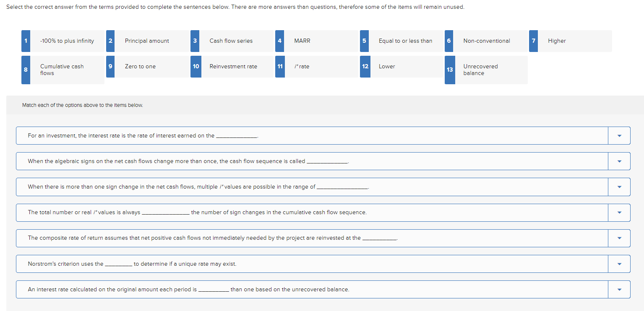
Task: Click the 'Equal to or less than' term
Action: click(405, 41)
